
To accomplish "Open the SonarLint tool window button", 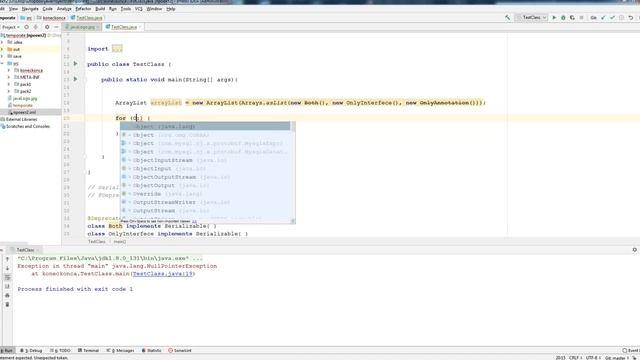I will pyautogui.click(x=180, y=351).
